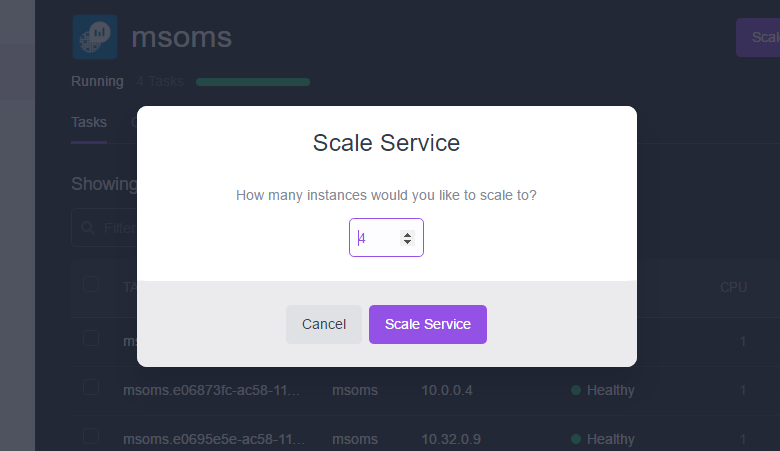Image resolution: width=780 pixels, height=451 pixels.
Task: Sort by the CPU column header
Action: [733, 287]
